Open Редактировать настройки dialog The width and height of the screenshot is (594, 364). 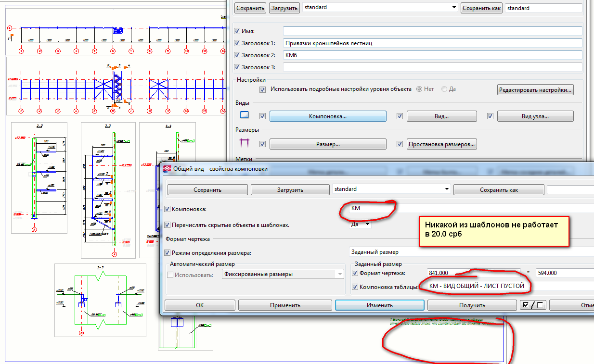point(535,89)
